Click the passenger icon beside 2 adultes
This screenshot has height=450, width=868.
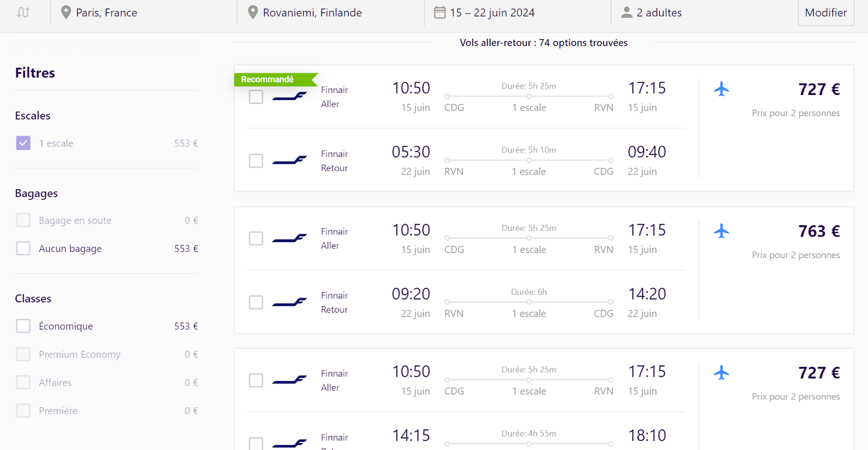(x=627, y=12)
